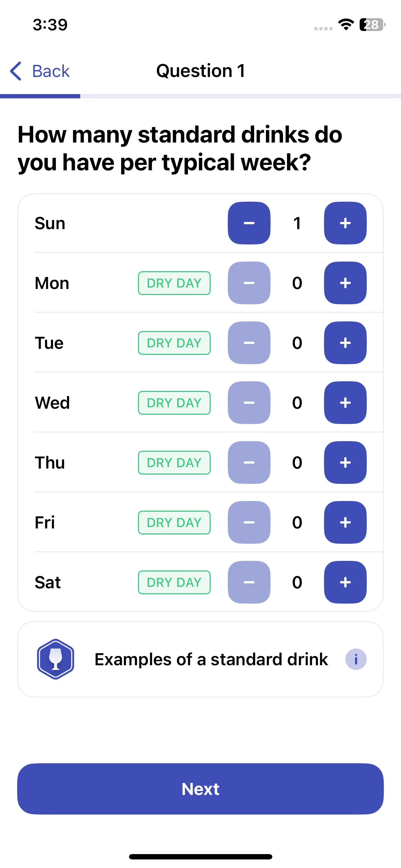
Task: Go Back to previous screen
Action: [x=40, y=71]
